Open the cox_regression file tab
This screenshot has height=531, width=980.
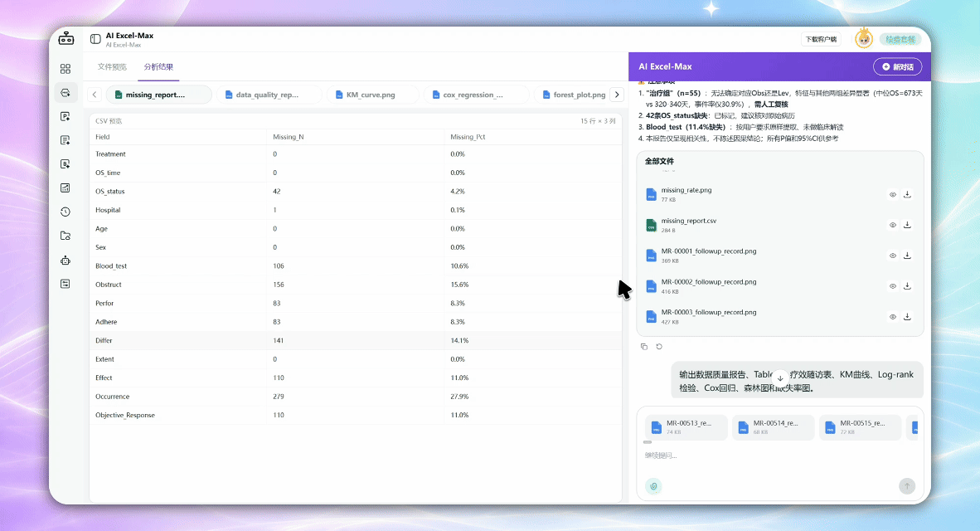(476, 95)
